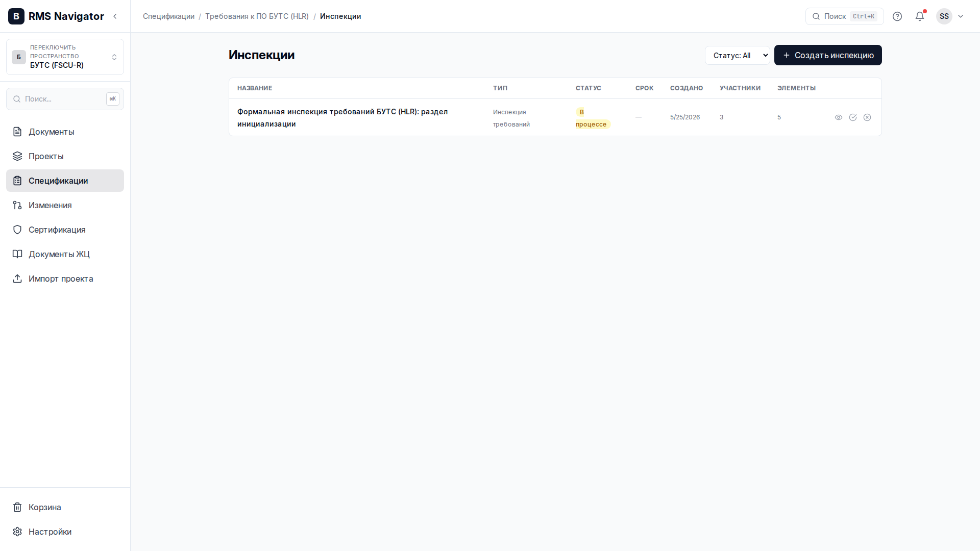
Task: Click the СТАТУС column header
Action: tap(589, 88)
